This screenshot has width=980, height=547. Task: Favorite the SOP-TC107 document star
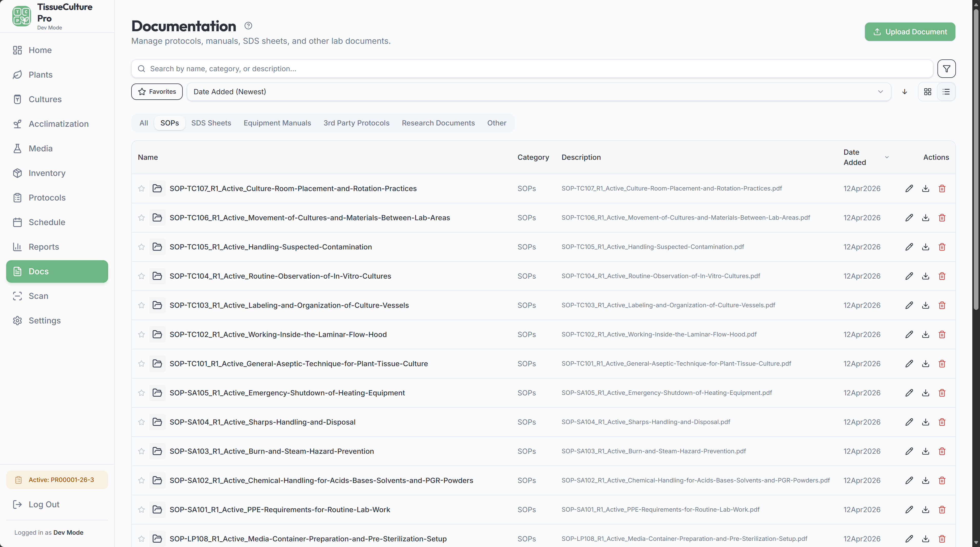click(141, 188)
